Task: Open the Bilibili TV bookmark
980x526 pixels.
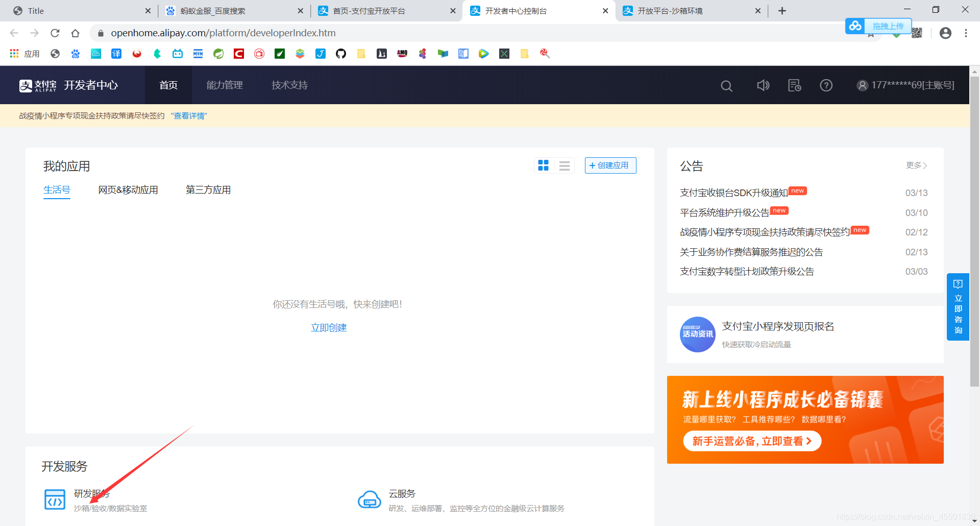Action: tap(178, 54)
